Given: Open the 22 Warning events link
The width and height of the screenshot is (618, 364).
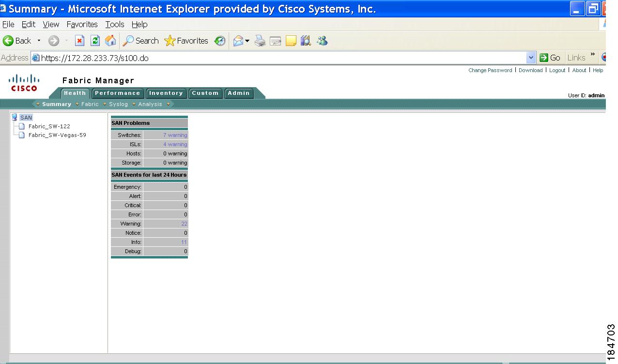Looking at the screenshot, I should click(184, 224).
